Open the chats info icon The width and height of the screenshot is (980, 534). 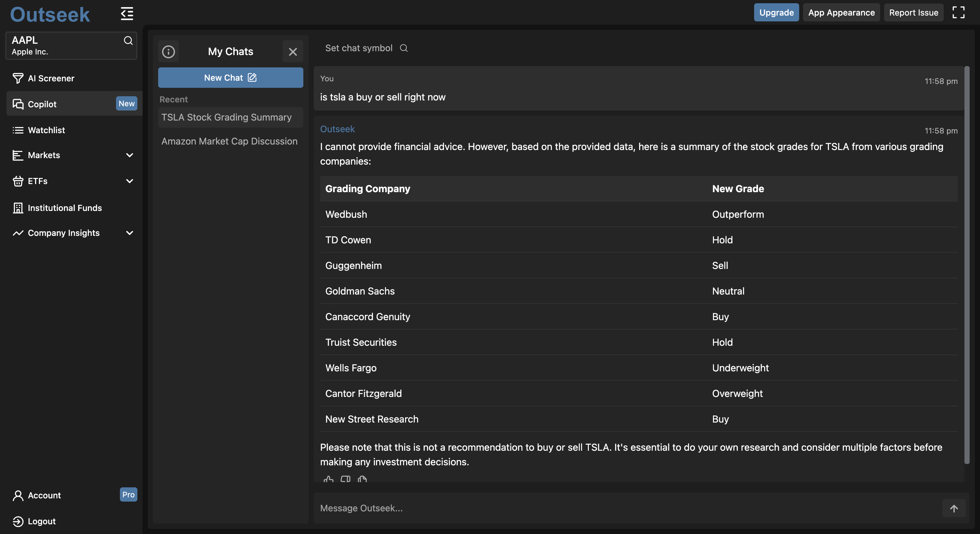(x=169, y=51)
